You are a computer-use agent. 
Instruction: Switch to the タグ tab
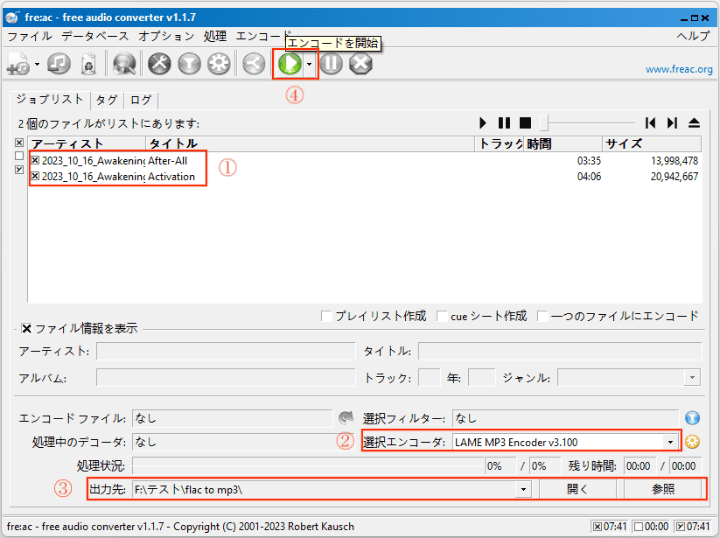click(107, 100)
